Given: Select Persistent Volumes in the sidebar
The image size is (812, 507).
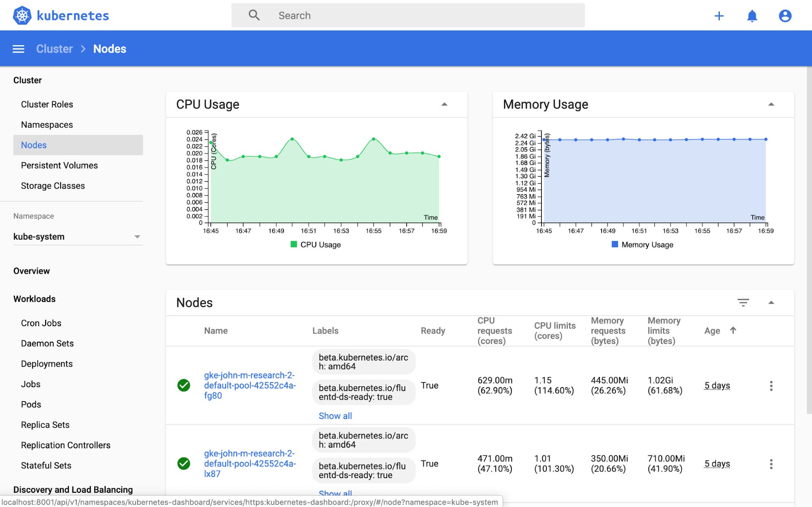Looking at the screenshot, I should [59, 165].
